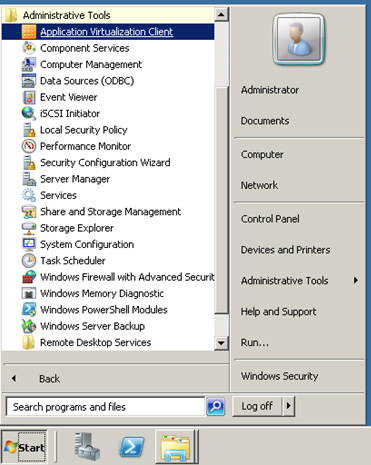The height and width of the screenshot is (465, 371).
Task: Click the Share and Storage Management icon
Action: tap(29, 212)
